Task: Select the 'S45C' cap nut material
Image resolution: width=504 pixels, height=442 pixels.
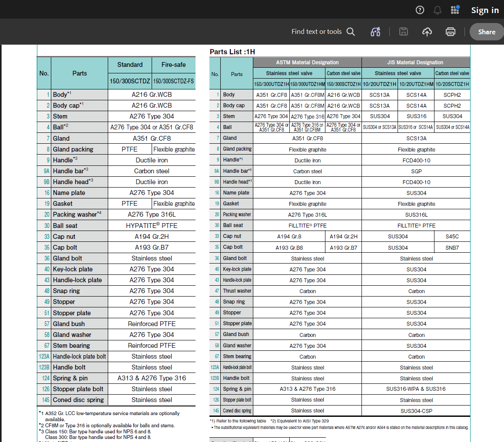Action: 452,237
